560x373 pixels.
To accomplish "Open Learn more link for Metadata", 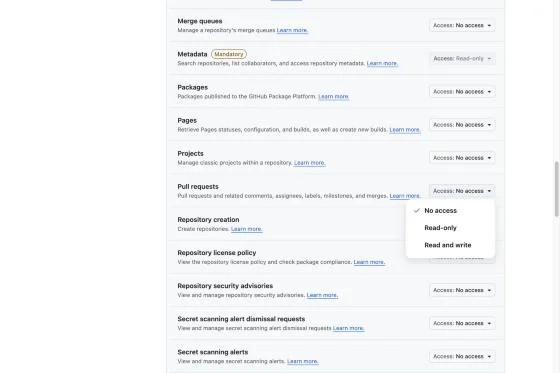I will (382, 64).
